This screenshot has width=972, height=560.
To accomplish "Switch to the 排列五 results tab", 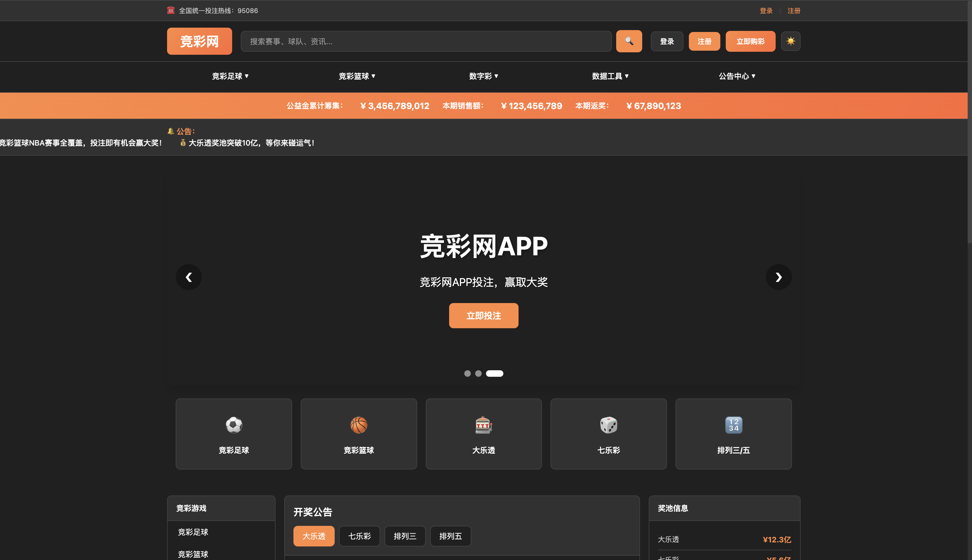I will (x=450, y=536).
